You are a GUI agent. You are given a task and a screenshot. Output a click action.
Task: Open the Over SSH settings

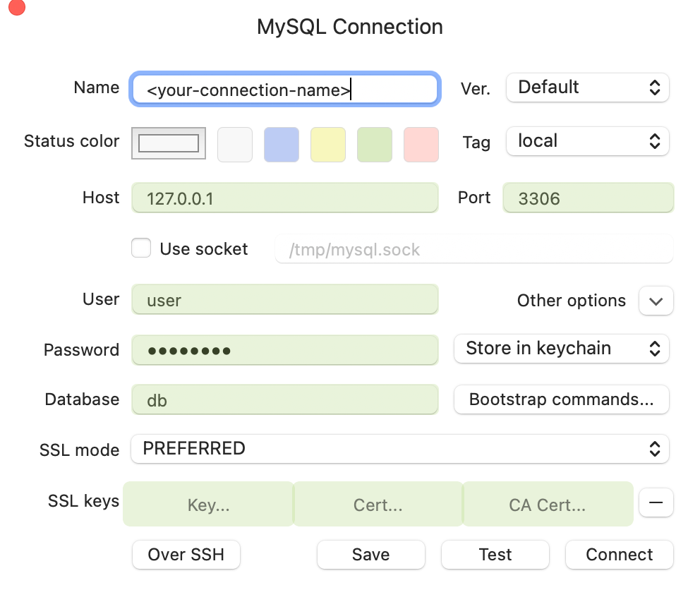186,555
